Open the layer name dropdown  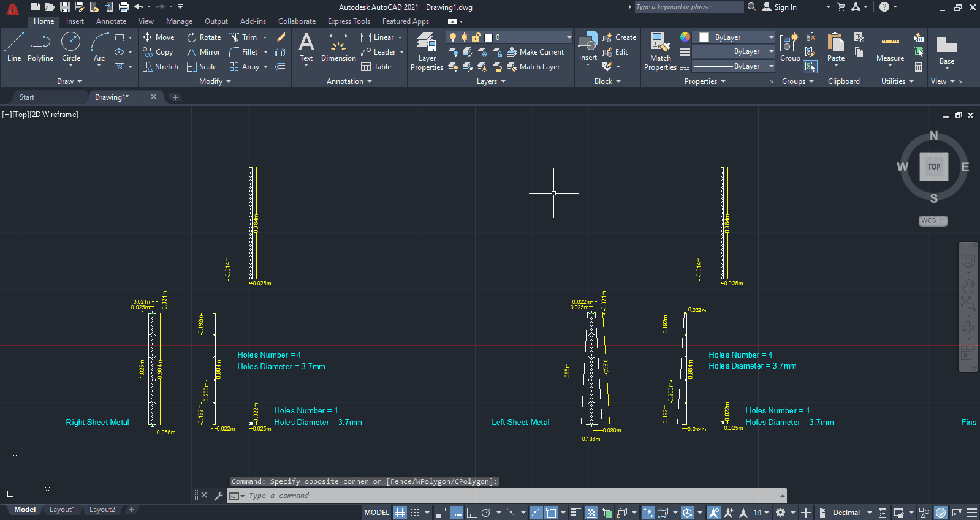coord(509,37)
